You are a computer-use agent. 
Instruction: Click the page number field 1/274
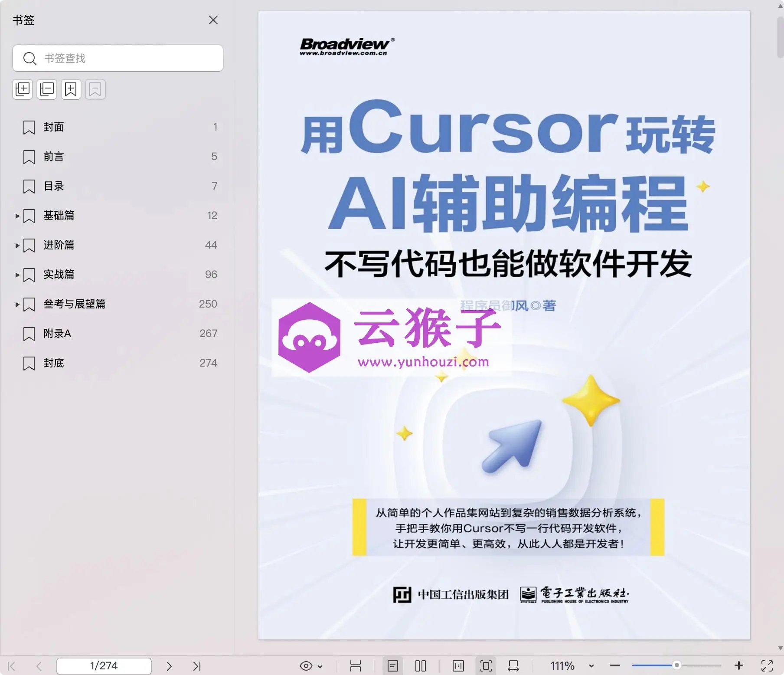pos(104,666)
